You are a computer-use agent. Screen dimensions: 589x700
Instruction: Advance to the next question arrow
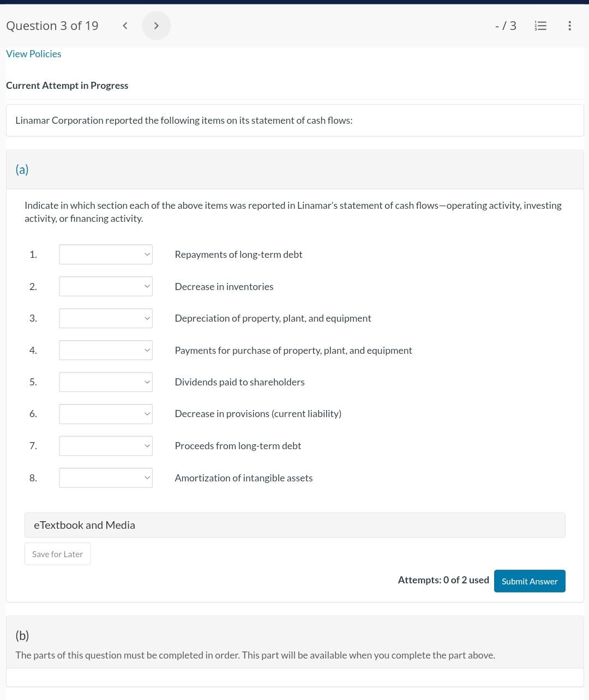click(x=157, y=25)
